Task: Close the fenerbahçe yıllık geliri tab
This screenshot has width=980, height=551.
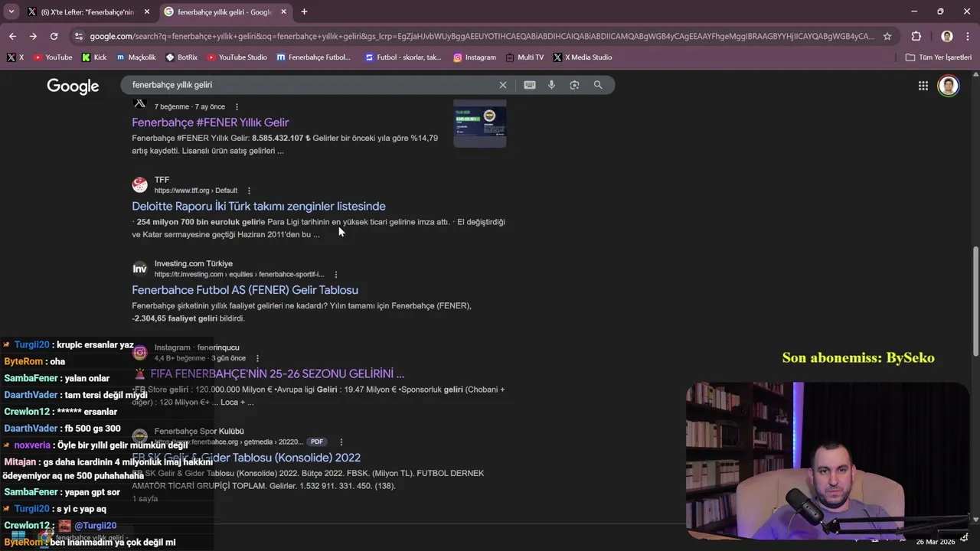Action: 283,11
